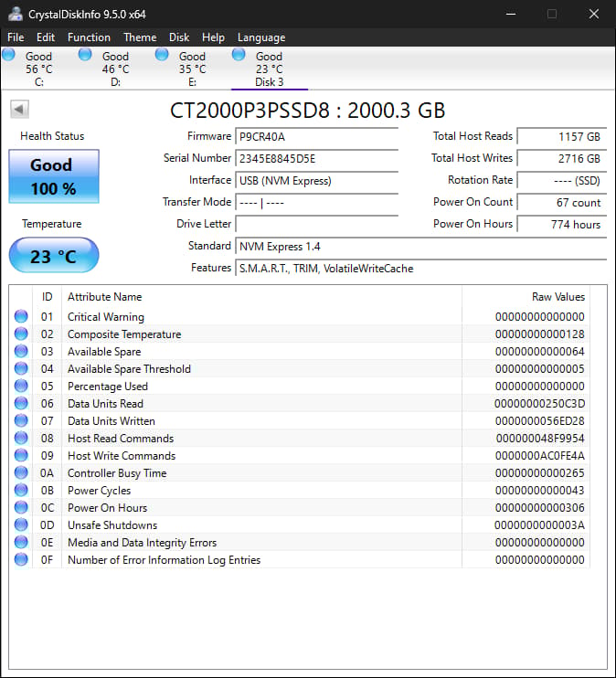Click status orb for Data Units Read row

point(21,404)
